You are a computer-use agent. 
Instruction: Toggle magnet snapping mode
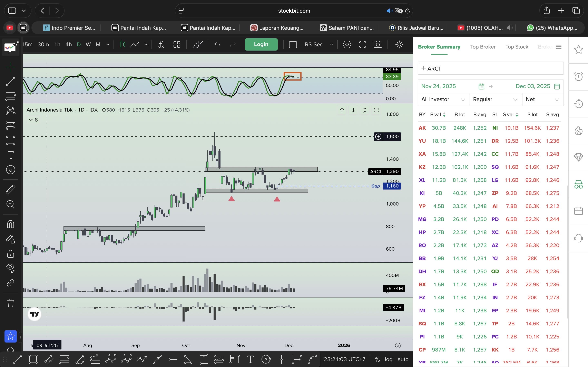(x=10, y=224)
